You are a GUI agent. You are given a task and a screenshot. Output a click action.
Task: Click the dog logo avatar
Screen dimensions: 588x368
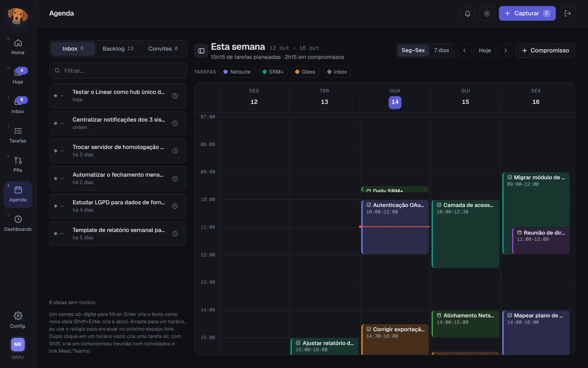pos(18,16)
